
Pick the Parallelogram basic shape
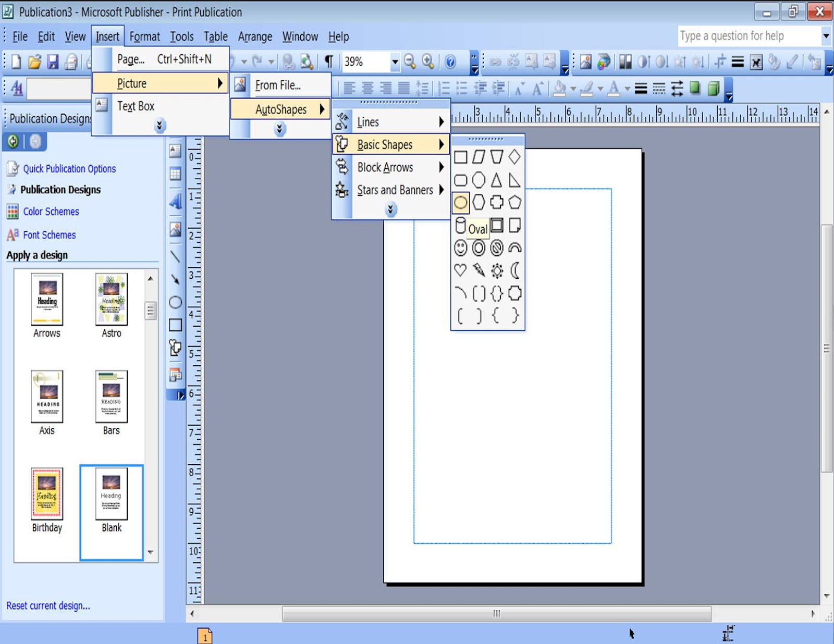479,157
